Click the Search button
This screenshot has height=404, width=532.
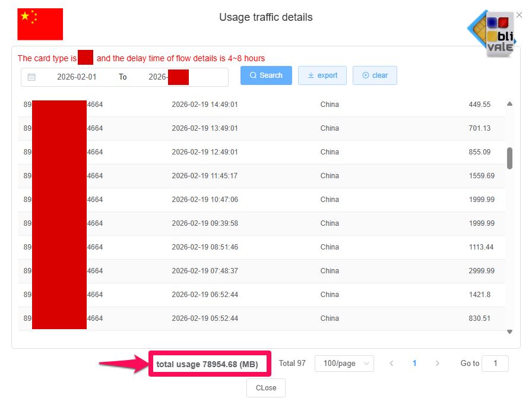tap(266, 75)
